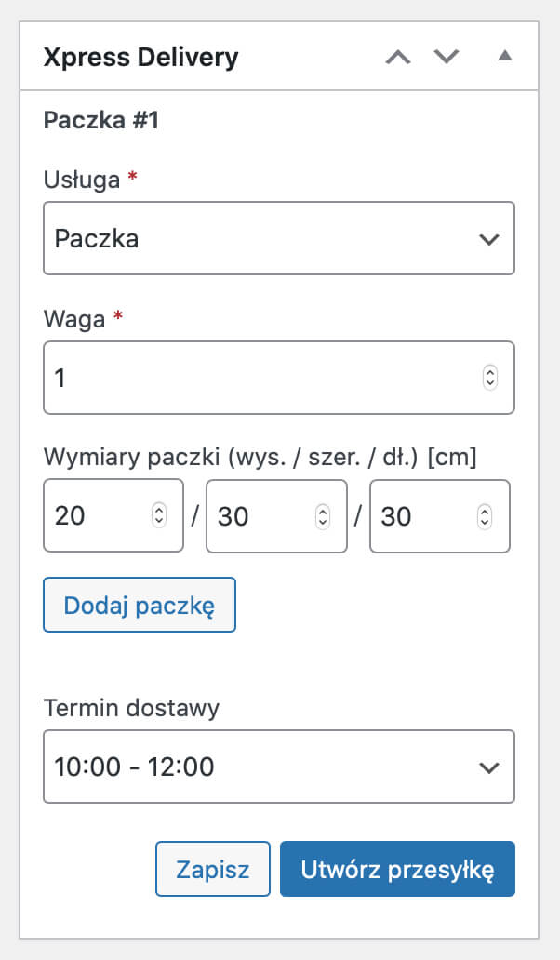Click the chevron arrow in the Termin dostawy select
Viewport: 560px width, 960px height.
489,767
